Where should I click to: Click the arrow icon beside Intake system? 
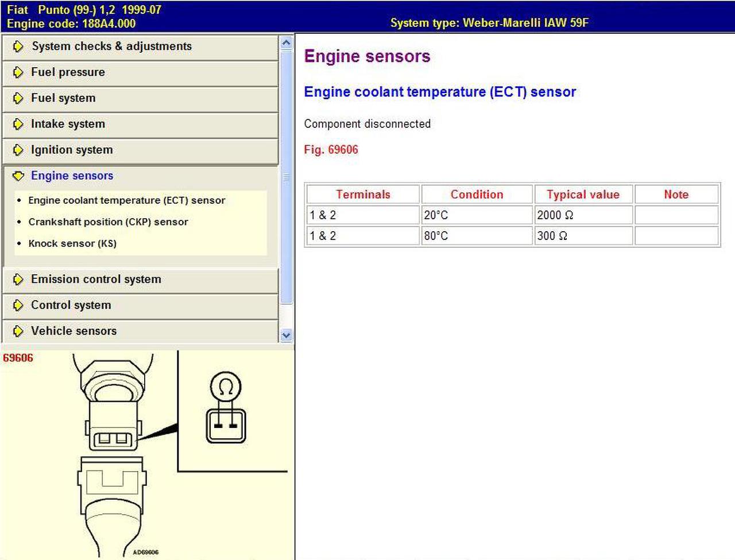(x=18, y=124)
